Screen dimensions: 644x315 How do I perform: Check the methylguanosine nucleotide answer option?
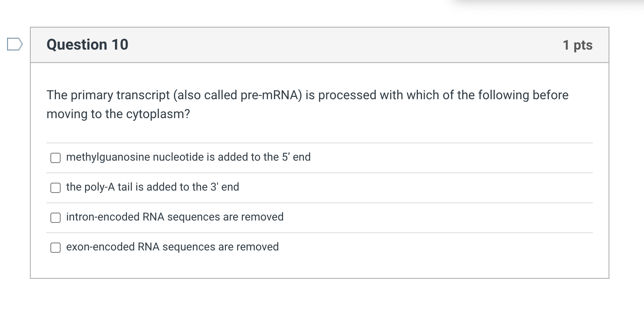pos(56,158)
